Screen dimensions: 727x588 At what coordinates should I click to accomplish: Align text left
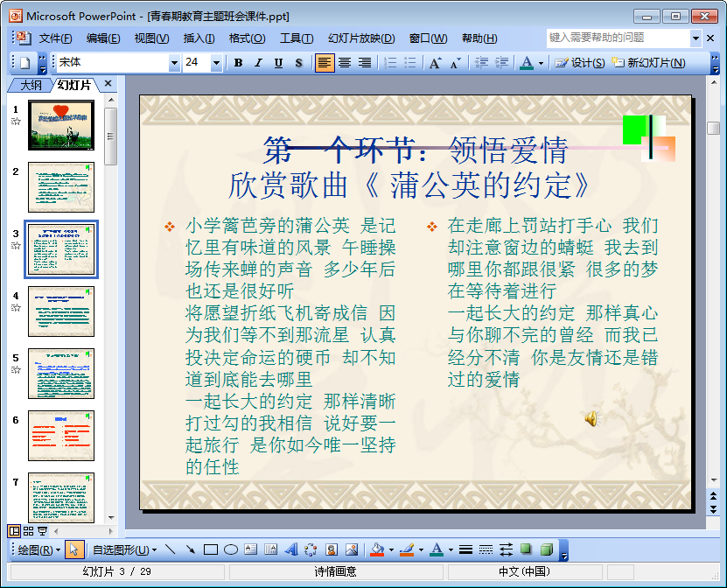[x=324, y=63]
